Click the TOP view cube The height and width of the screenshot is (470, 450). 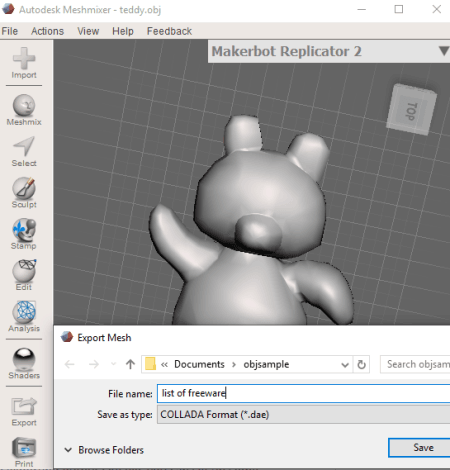[411, 110]
